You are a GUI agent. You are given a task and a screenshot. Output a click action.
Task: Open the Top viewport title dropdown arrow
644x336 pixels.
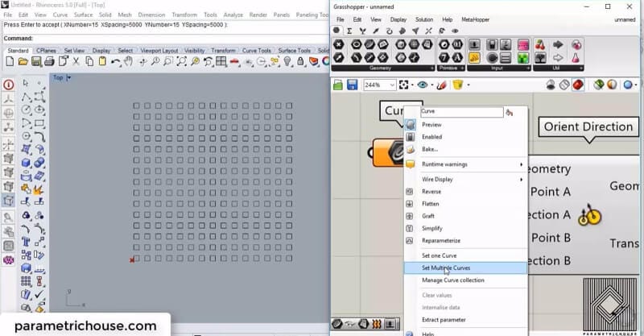pos(69,78)
